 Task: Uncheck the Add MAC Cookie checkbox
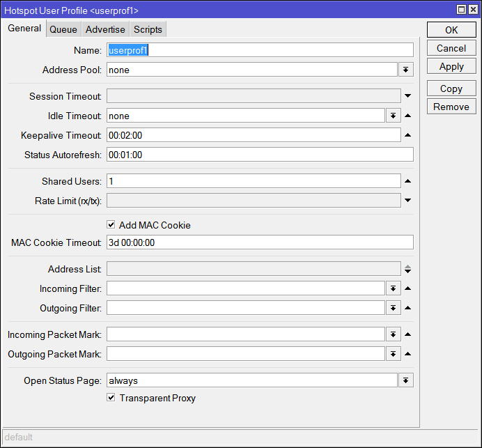(x=111, y=225)
